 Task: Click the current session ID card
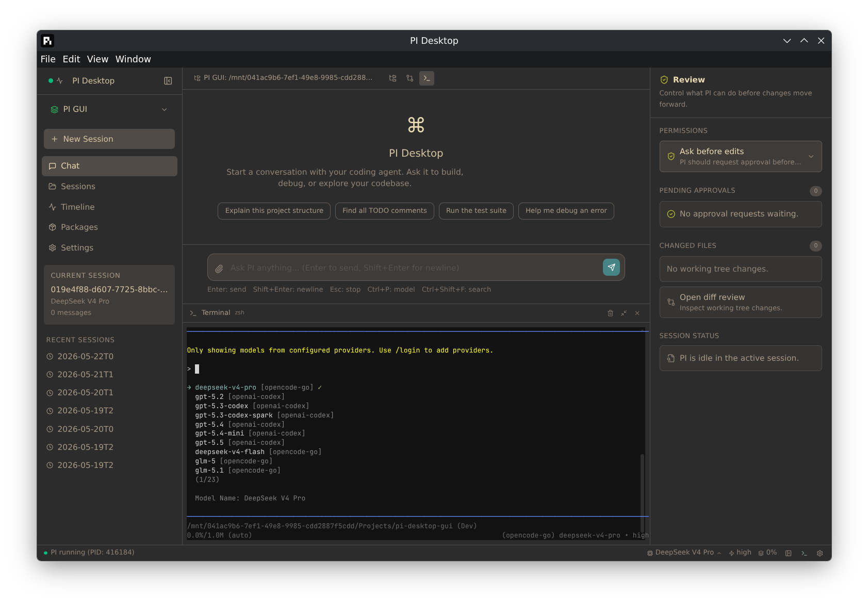109,295
